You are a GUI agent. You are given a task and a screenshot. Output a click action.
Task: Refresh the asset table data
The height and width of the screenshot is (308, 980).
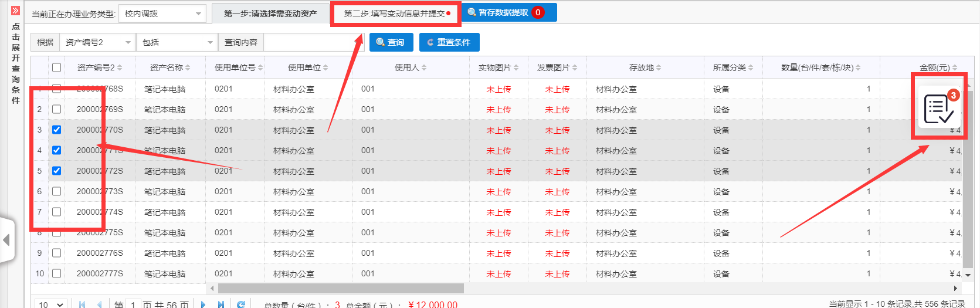tap(241, 304)
